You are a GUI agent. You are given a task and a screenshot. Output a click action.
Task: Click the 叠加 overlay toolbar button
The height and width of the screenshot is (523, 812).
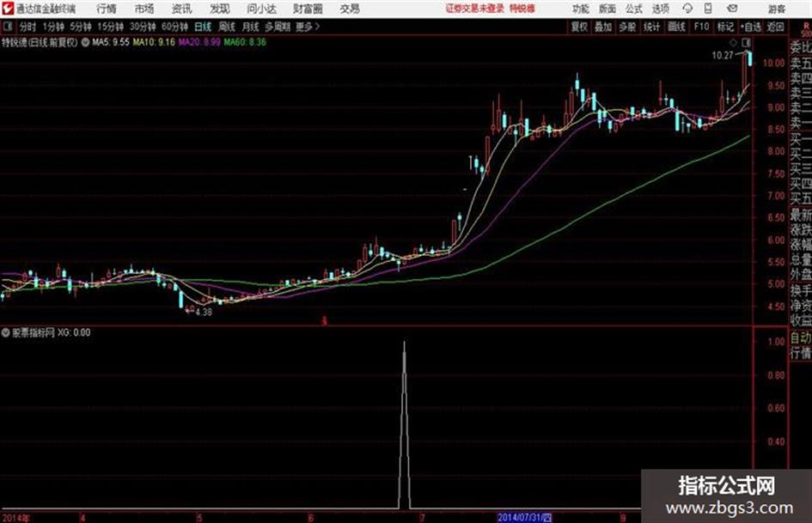tap(603, 27)
